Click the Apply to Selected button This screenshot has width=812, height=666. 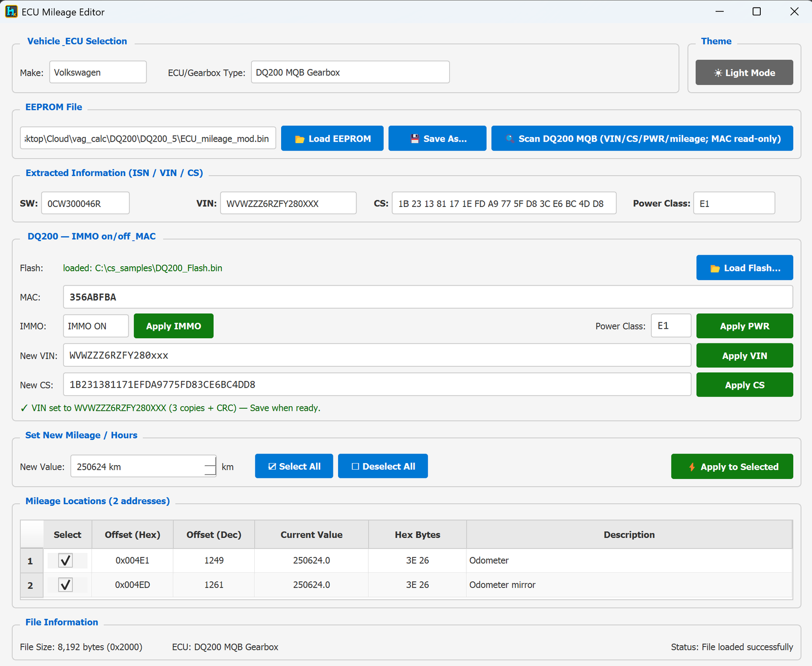coord(732,467)
